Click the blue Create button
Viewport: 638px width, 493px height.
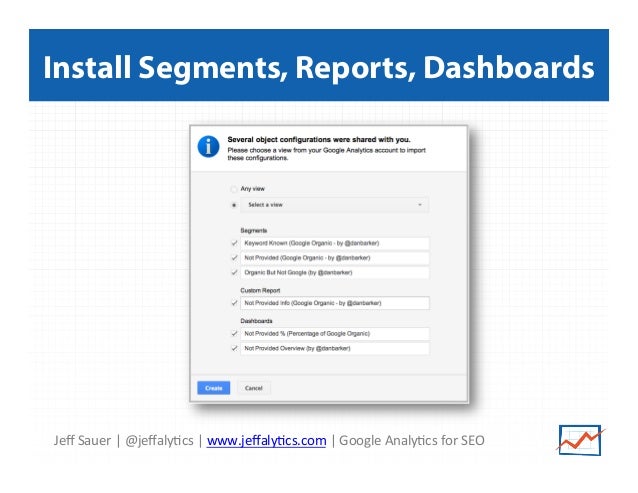[214, 388]
